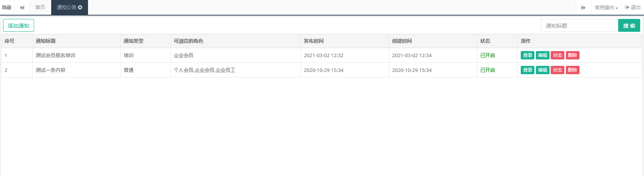Toggle status of 测试一条内容 notice
This screenshot has height=176, width=644.
coord(557,70)
